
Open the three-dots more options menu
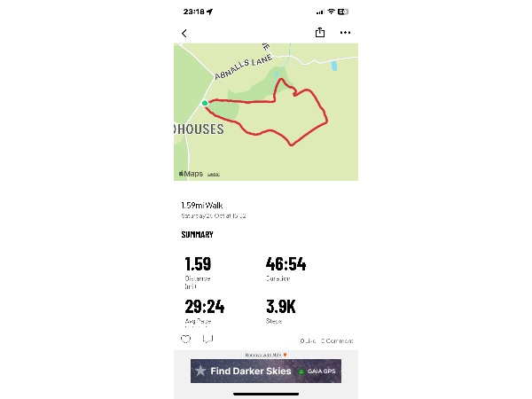[345, 33]
